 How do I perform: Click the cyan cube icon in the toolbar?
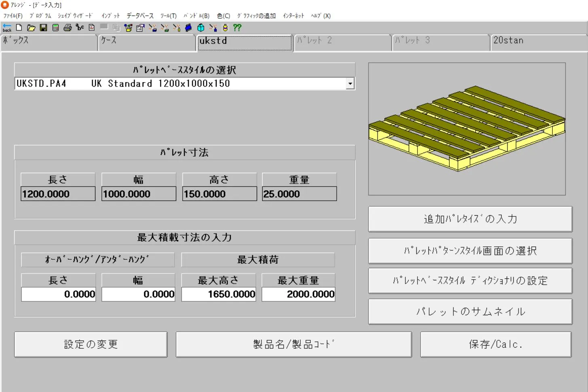[201, 28]
